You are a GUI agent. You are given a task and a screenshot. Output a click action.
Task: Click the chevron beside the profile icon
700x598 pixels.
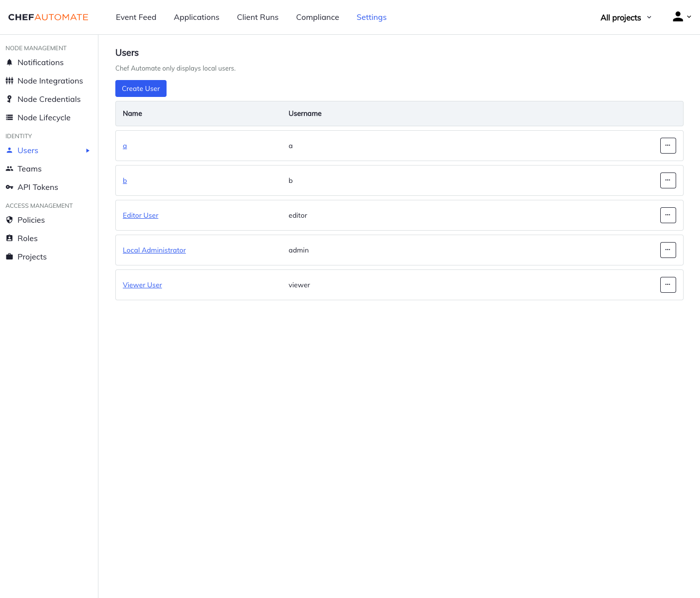[x=689, y=17]
